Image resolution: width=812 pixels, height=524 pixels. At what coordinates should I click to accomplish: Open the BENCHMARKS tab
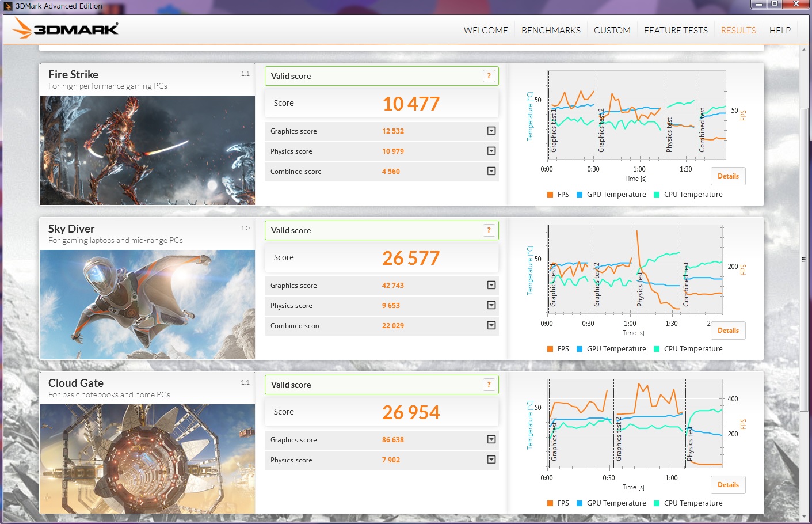click(x=551, y=30)
